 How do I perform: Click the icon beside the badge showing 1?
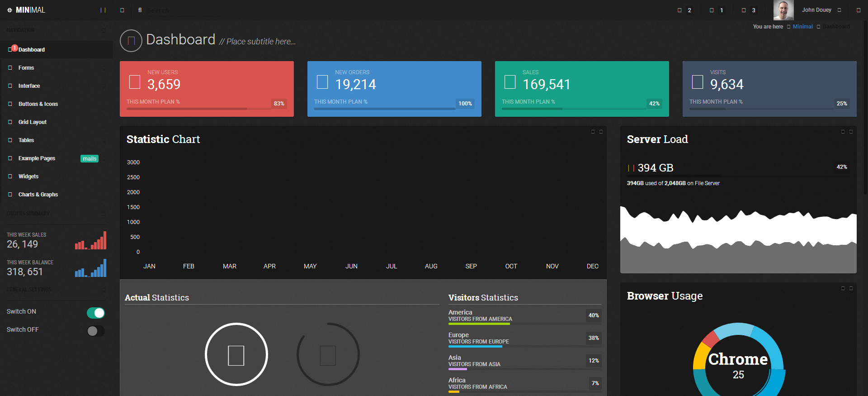click(712, 10)
